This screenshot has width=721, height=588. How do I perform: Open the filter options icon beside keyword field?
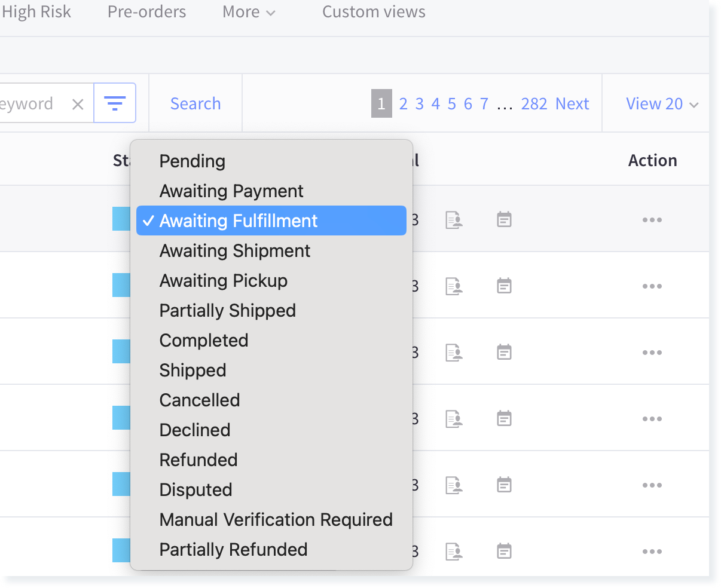[x=115, y=103]
